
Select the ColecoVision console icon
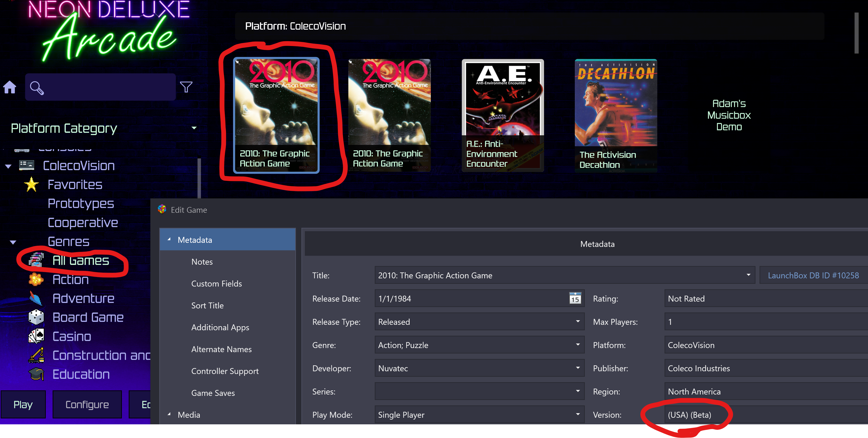coord(27,165)
